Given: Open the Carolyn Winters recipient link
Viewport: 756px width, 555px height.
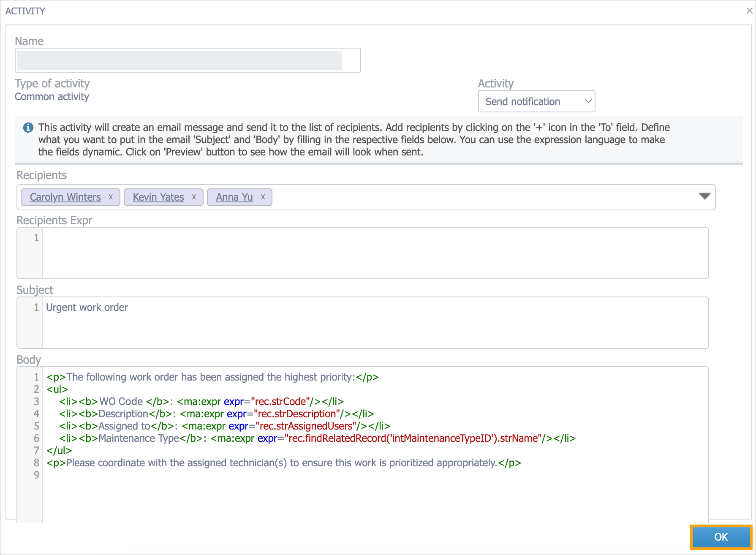Looking at the screenshot, I should pyautogui.click(x=65, y=197).
